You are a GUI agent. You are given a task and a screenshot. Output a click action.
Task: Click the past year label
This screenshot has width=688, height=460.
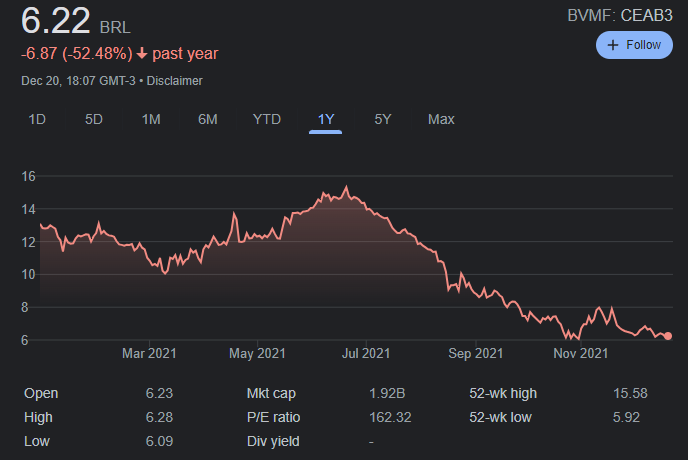point(185,54)
